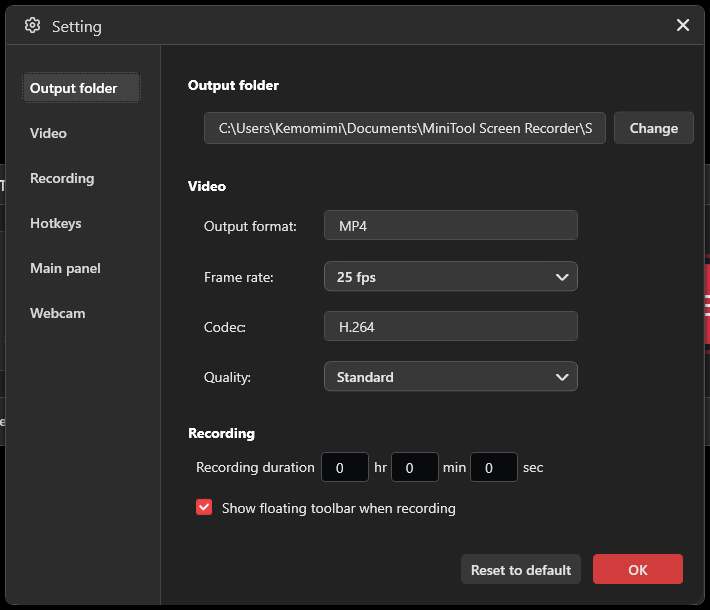
Task: Open the Quality Standard dropdown
Action: tap(450, 377)
